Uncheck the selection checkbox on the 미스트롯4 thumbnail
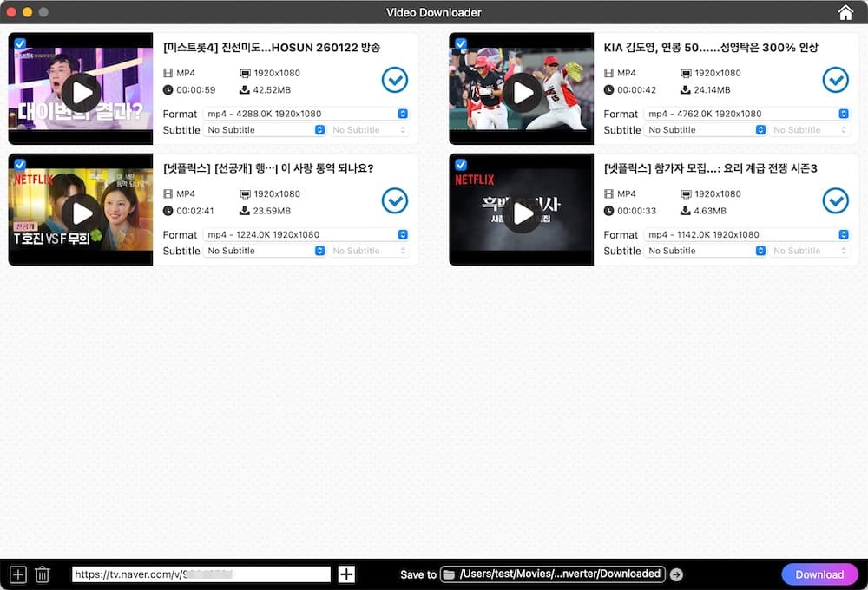The width and height of the screenshot is (868, 590). point(20,43)
